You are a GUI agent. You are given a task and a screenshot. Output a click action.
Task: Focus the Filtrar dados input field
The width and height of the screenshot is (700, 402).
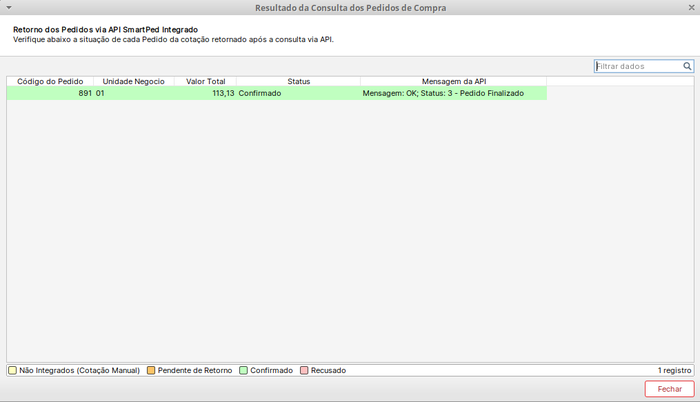pos(638,66)
